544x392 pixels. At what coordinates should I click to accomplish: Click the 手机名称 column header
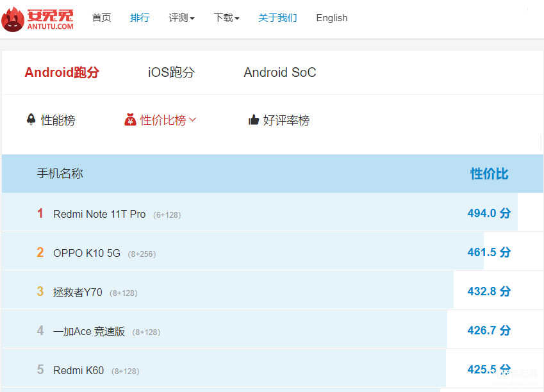tap(60, 173)
